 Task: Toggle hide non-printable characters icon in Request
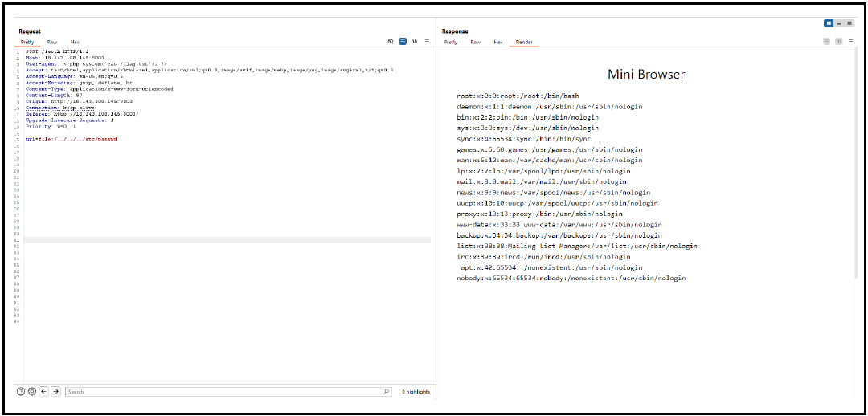click(x=391, y=41)
